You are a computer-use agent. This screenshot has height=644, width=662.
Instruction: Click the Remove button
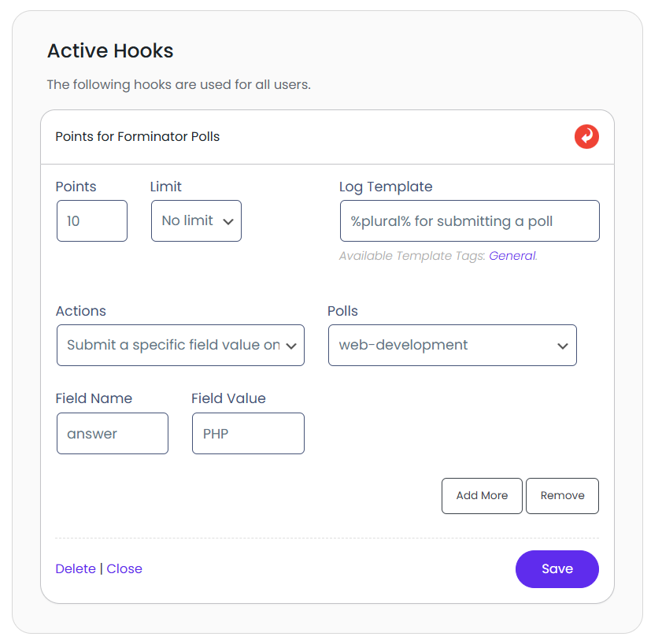pos(562,496)
